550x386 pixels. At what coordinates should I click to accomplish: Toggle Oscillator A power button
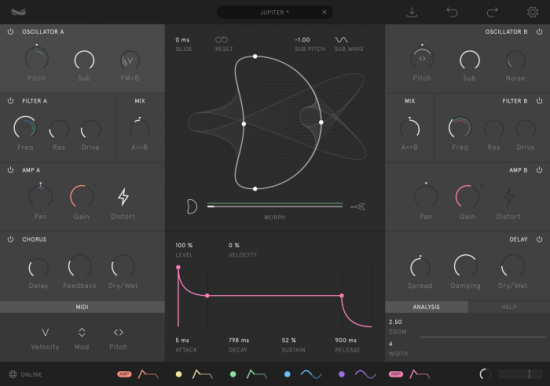click(x=11, y=32)
